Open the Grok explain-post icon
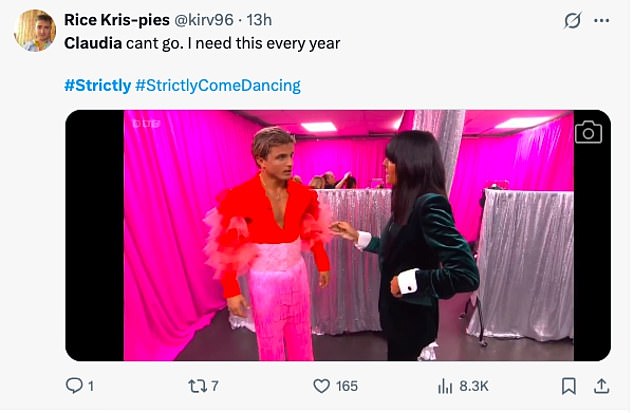The width and height of the screenshot is (634, 413). click(x=573, y=21)
